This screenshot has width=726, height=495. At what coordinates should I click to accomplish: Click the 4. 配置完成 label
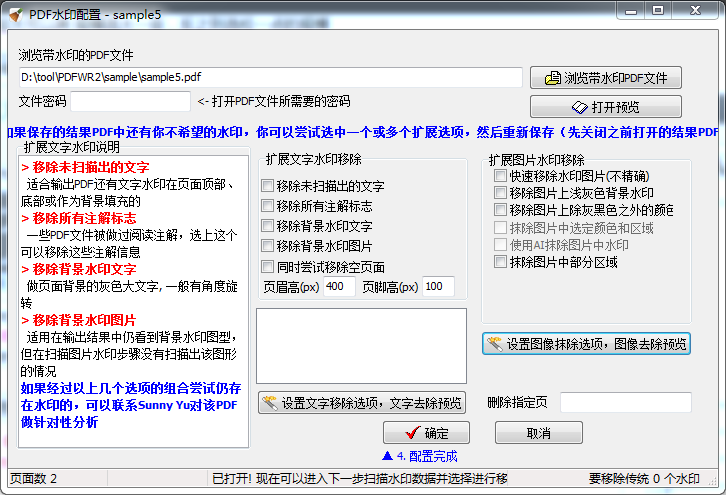coord(427,456)
